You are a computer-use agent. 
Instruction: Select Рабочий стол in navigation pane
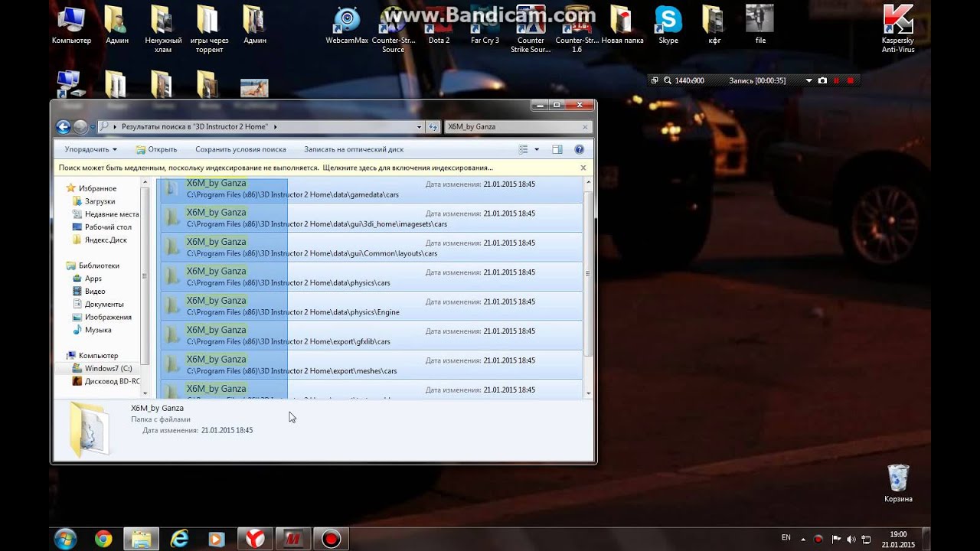point(102,227)
